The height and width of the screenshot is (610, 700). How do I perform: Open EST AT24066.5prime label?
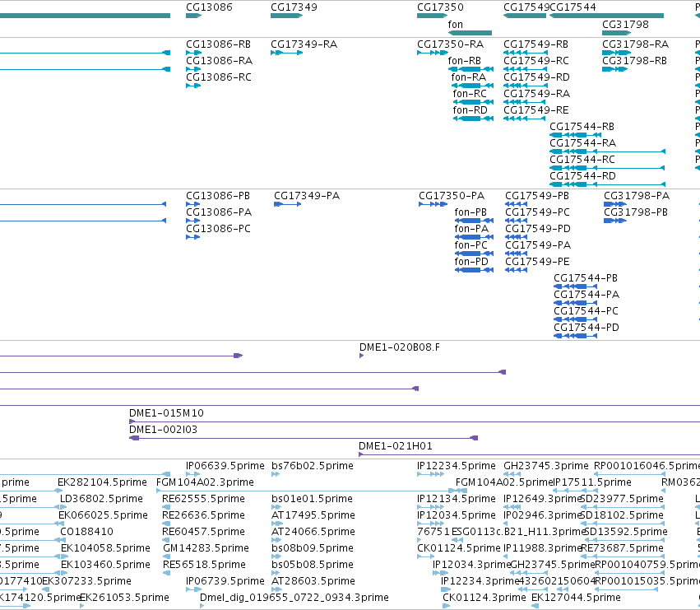coord(313,532)
